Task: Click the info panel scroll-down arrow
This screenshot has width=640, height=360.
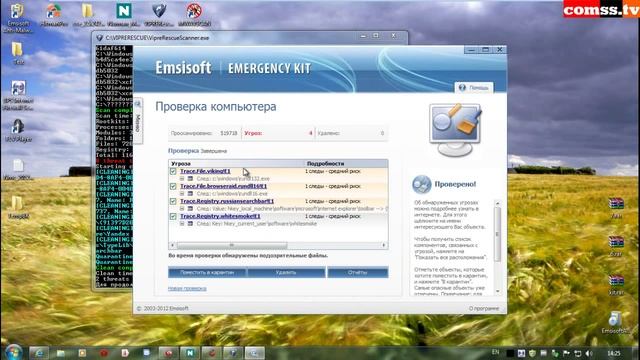Action: 497,291
